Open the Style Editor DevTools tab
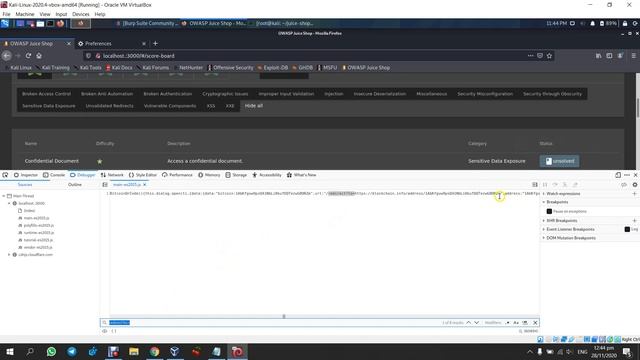This screenshot has width=640, height=360. [143, 175]
